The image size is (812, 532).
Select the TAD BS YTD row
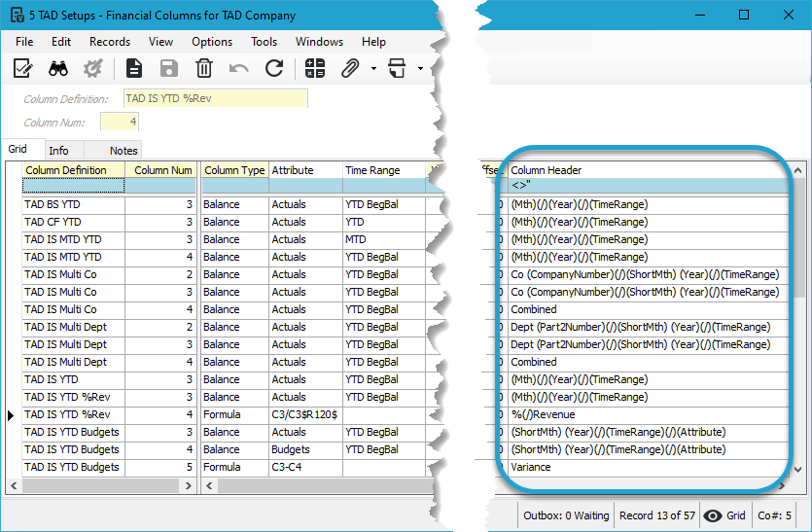73,204
